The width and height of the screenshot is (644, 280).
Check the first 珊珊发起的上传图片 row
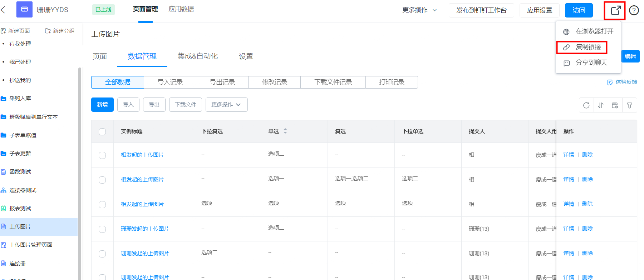coord(102,229)
